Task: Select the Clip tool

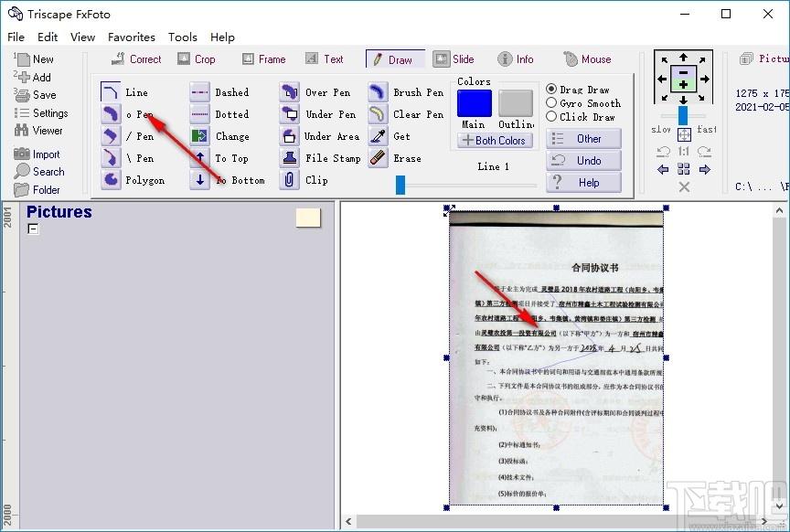Action: (x=290, y=180)
